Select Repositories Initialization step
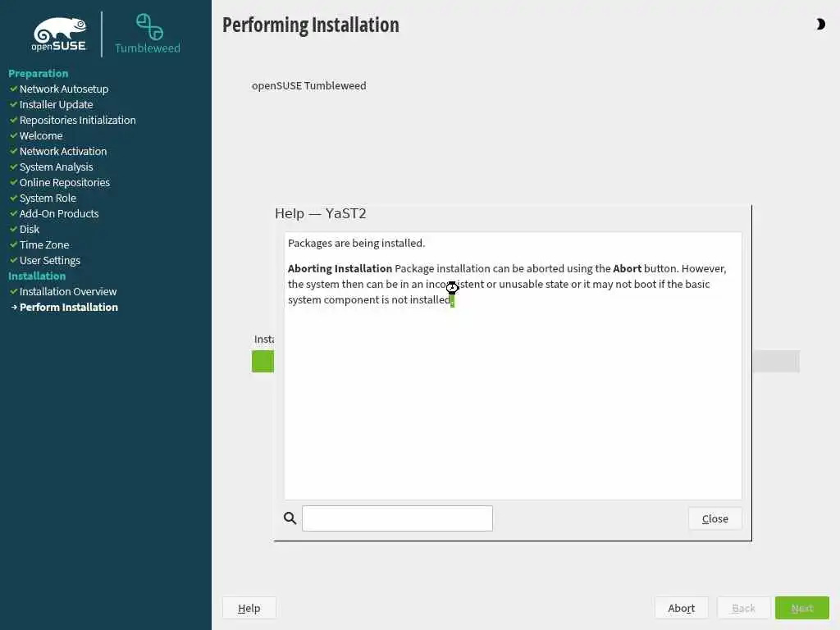The width and height of the screenshot is (840, 630). 78,120
